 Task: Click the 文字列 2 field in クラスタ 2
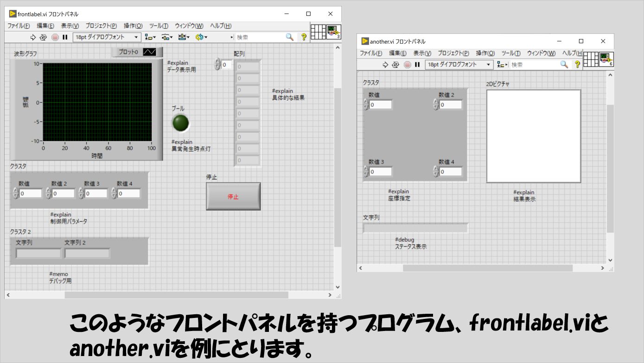coord(87,253)
